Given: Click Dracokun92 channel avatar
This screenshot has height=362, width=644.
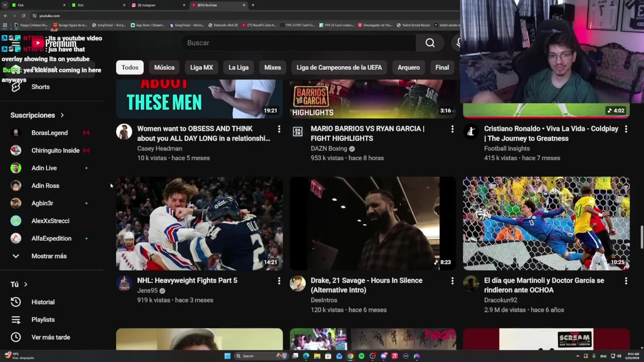Looking at the screenshot, I should pos(471,284).
